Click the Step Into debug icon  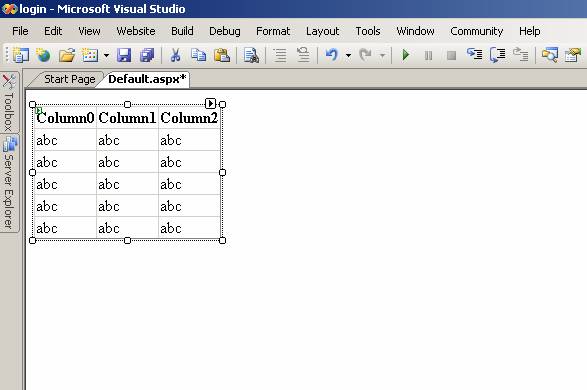(x=474, y=55)
